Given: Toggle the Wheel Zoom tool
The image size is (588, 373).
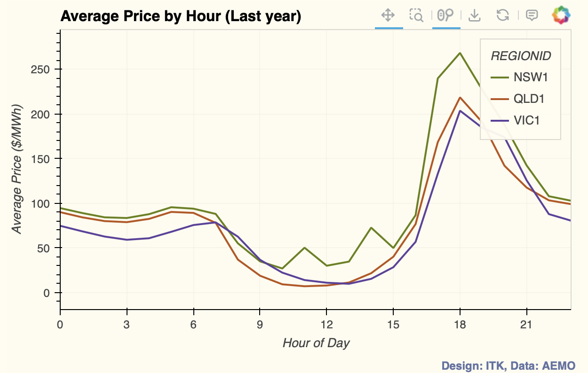Looking at the screenshot, I should pos(445,16).
